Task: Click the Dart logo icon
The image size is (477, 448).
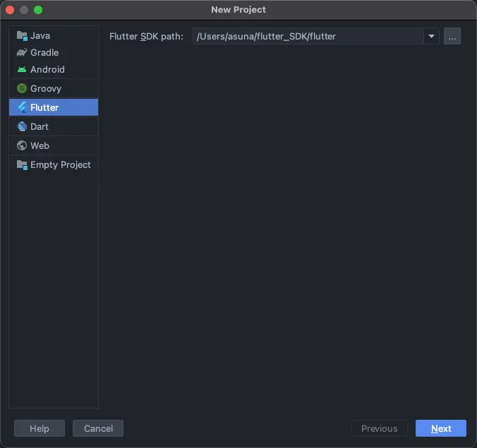Action: [22, 126]
